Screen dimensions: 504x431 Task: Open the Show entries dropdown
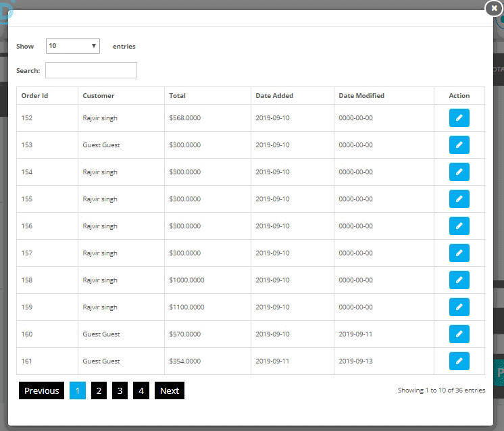pyautogui.click(x=73, y=46)
